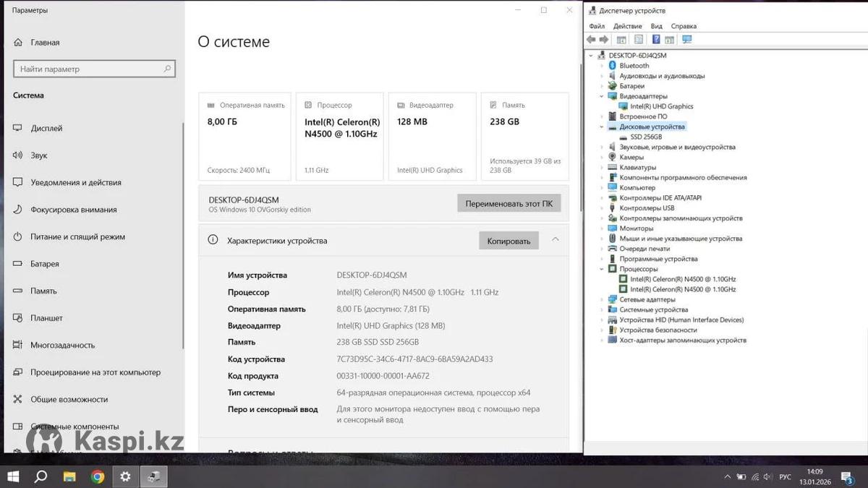Select the Bluetooth device category

pos(634,66)
